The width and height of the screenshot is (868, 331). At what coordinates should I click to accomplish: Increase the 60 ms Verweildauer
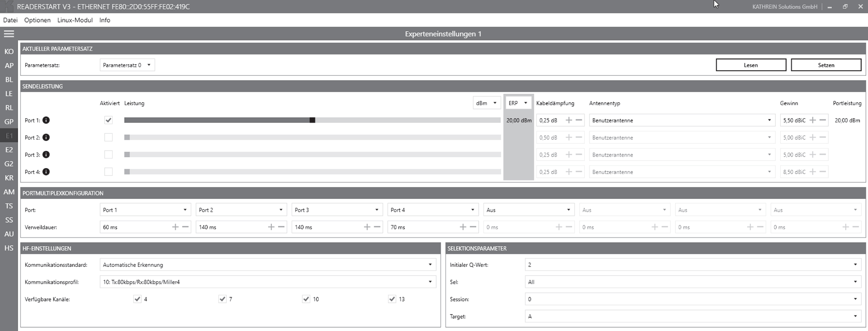click(x=175, y=227)
